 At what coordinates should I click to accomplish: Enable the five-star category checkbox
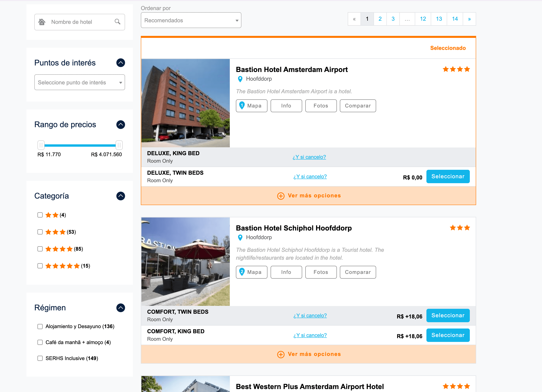coord(40,266)
